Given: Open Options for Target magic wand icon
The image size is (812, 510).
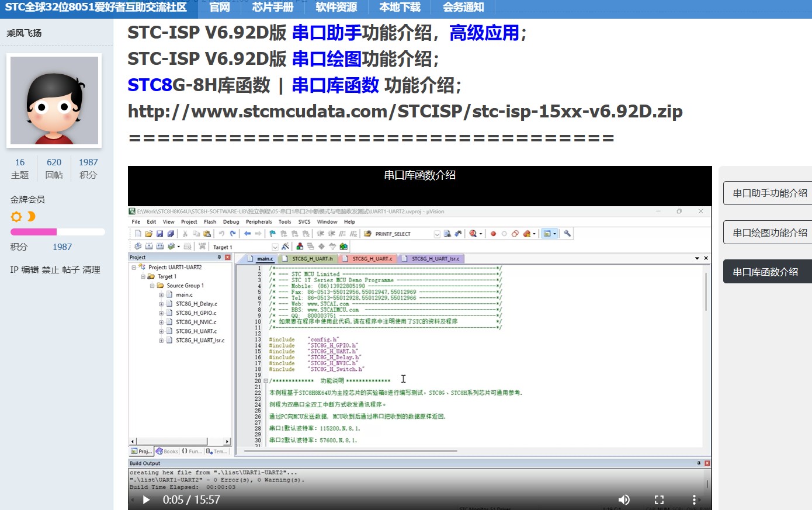Looking at the screenshot, I should pos(285,247).
